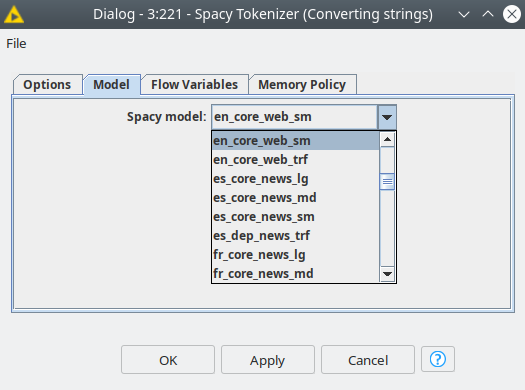Switch to the Options tab
Image resolution: width=525 pixels, height=390 pixels.
[47, 85]
